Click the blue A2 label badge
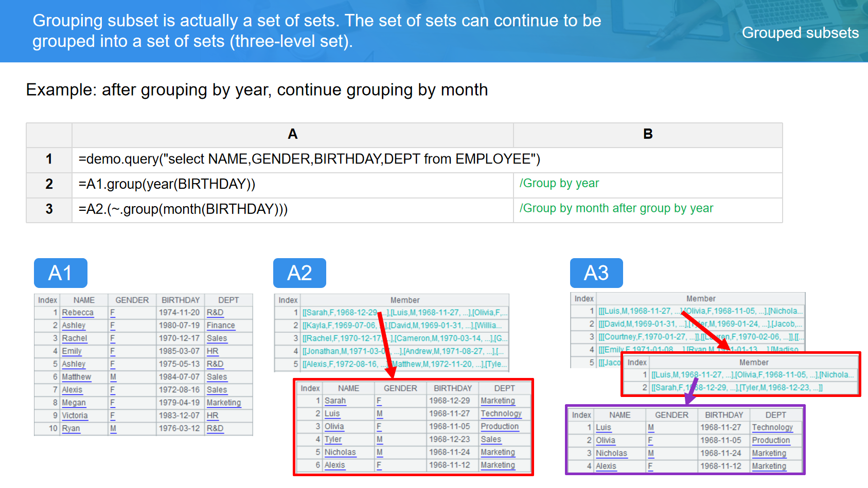 [x=299, y=273]
